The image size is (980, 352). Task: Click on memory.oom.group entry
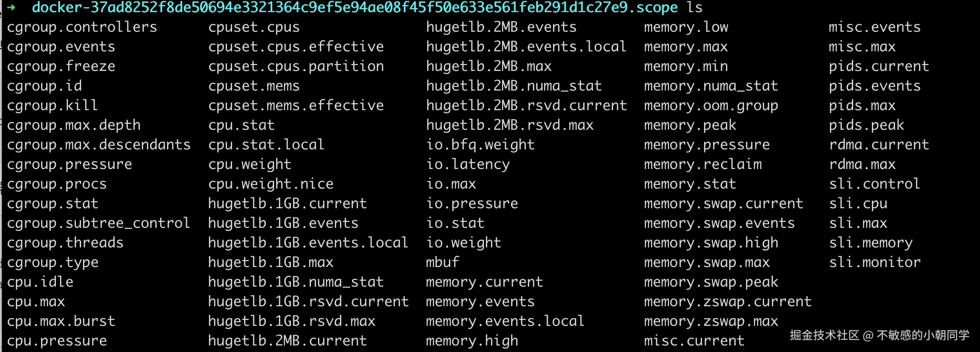pos(711,106)
